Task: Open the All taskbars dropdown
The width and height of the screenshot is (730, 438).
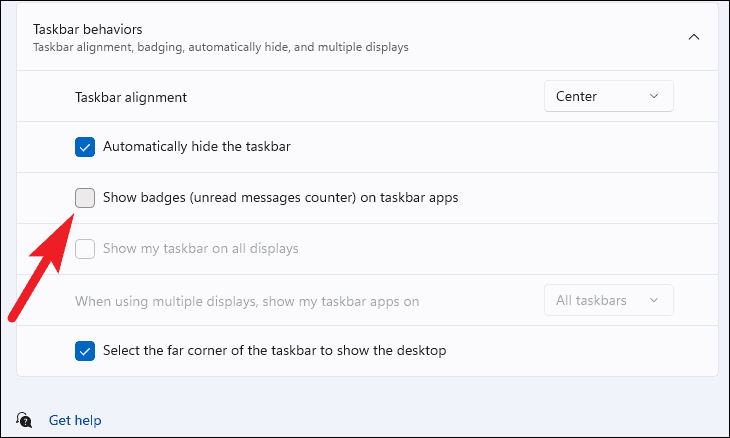Action: click(x=608, y=300)
